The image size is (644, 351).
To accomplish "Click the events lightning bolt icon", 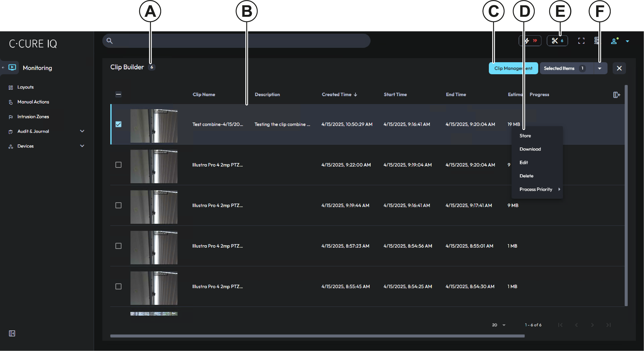I will [x=527, y=41].
